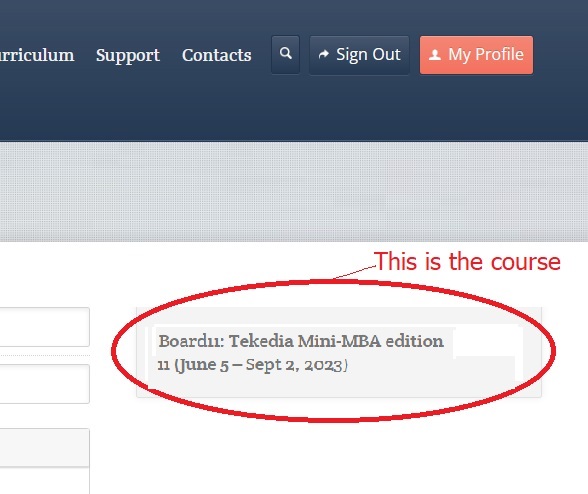Select the gray shaded box at the left edge
This screenshot has height=494, width=588.
pos(45,447)
